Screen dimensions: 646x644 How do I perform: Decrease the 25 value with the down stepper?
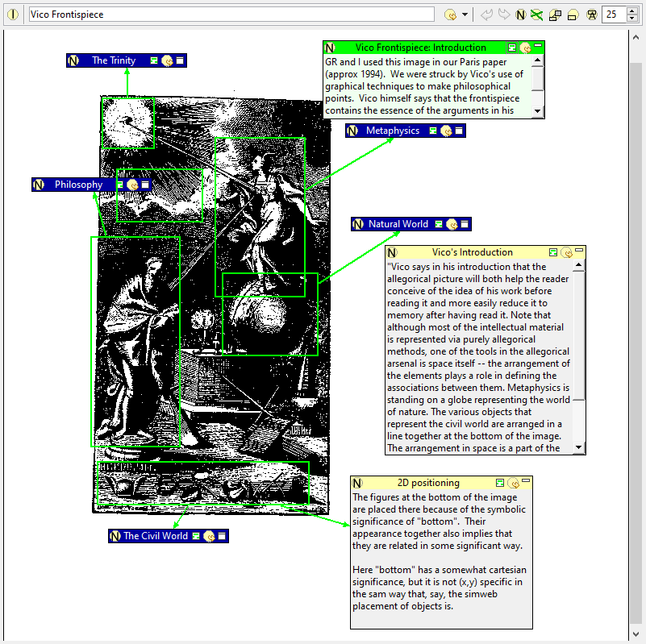pyautogui.click(x=632, y=18)
